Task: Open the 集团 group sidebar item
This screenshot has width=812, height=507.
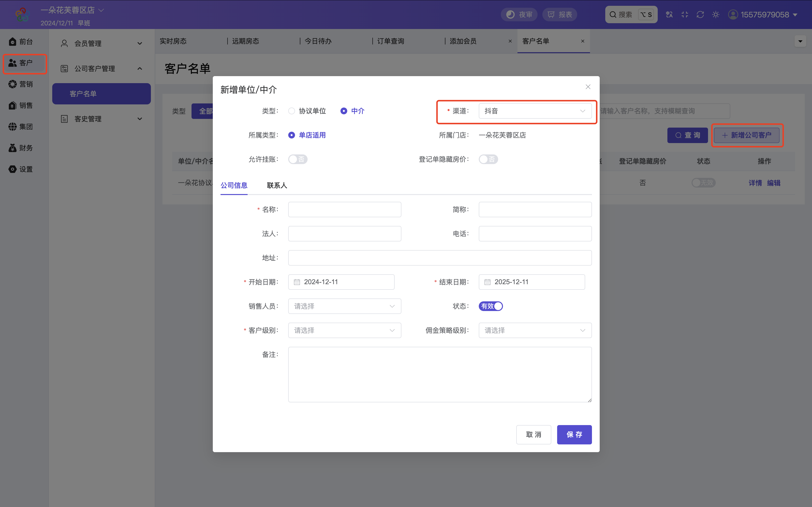Action: (21, 127)
